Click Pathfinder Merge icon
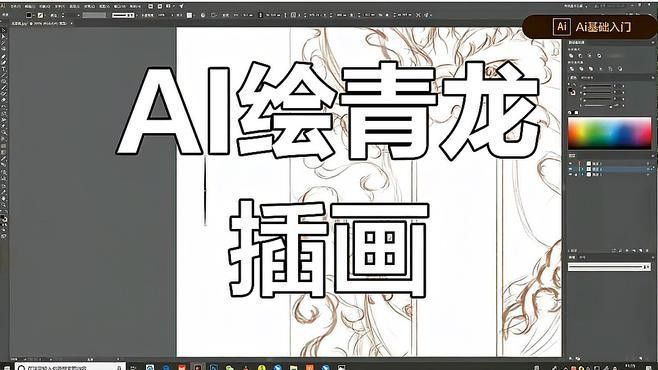This screenshot has height=370, width=658. tap(591, 69)
